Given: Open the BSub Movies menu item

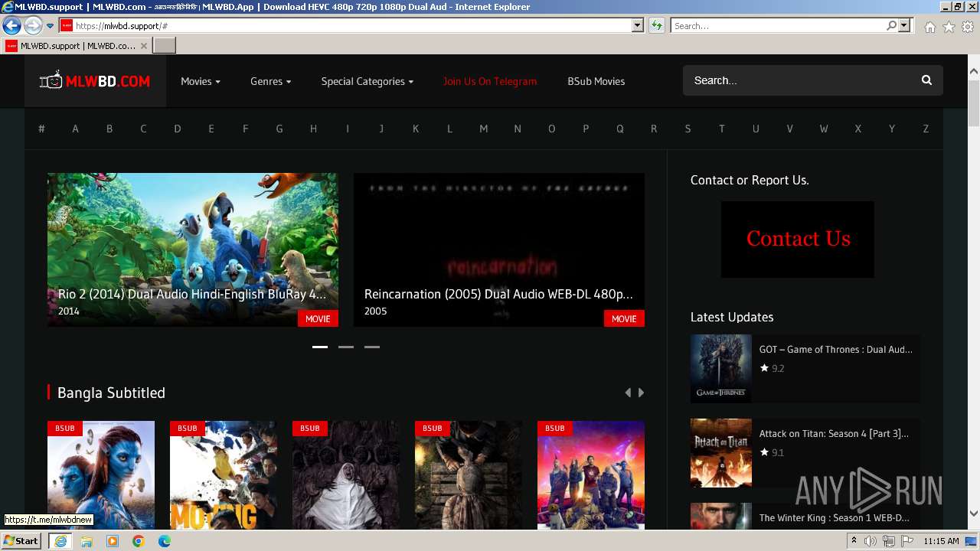Looking at the screenshot, I should point(596,81).
